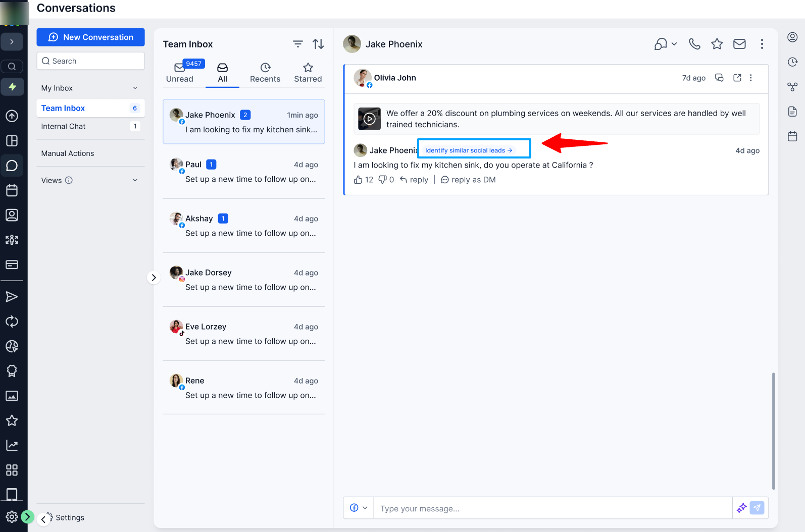Click the history clock icon in right sidebar
This screenshot has height=532, width=805.
click(792, 62)
